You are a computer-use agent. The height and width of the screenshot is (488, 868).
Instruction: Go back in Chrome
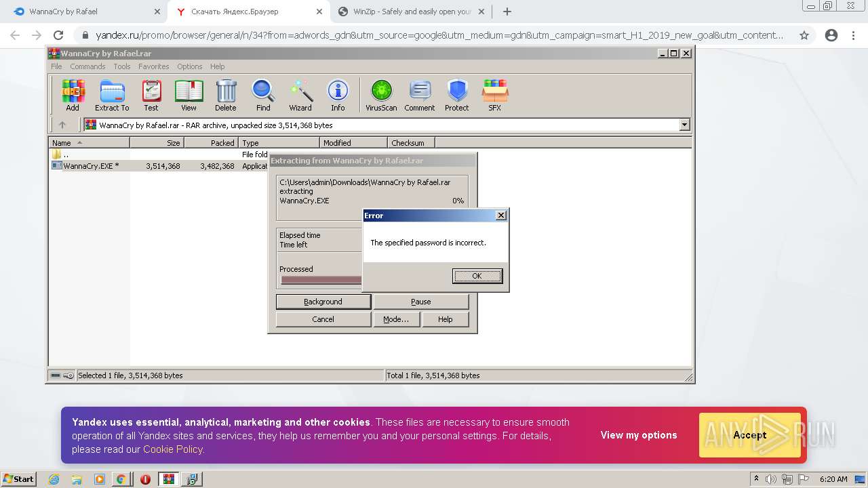15,35
